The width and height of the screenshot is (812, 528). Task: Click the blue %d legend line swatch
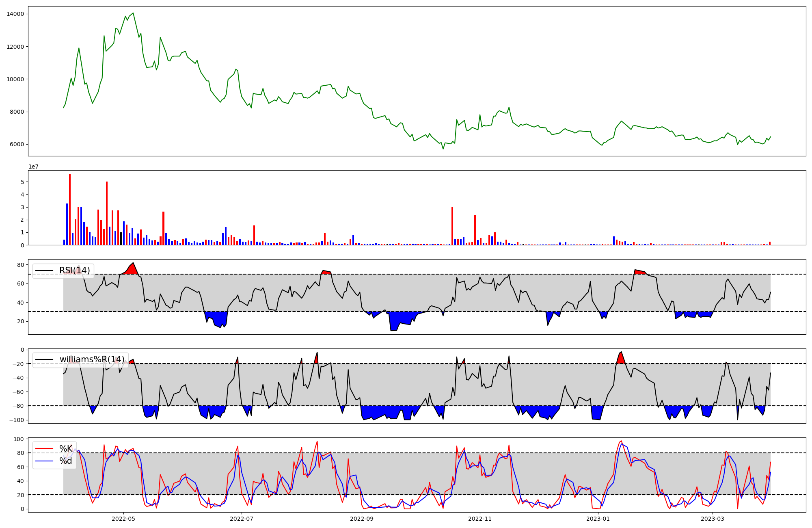click(x=44, y=461)
